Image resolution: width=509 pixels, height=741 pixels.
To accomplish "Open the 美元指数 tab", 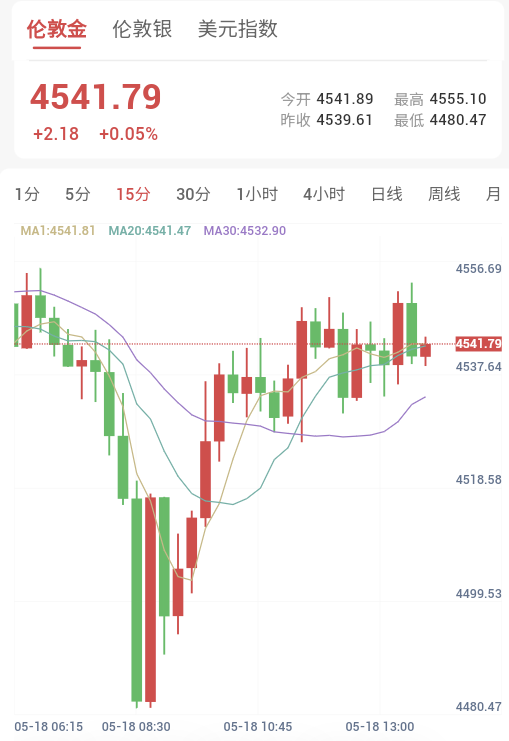I will pyautogui.click(x=237, y=29).
